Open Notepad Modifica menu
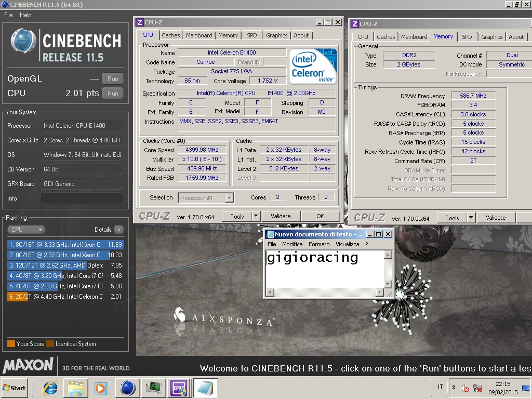 [292, 244]
